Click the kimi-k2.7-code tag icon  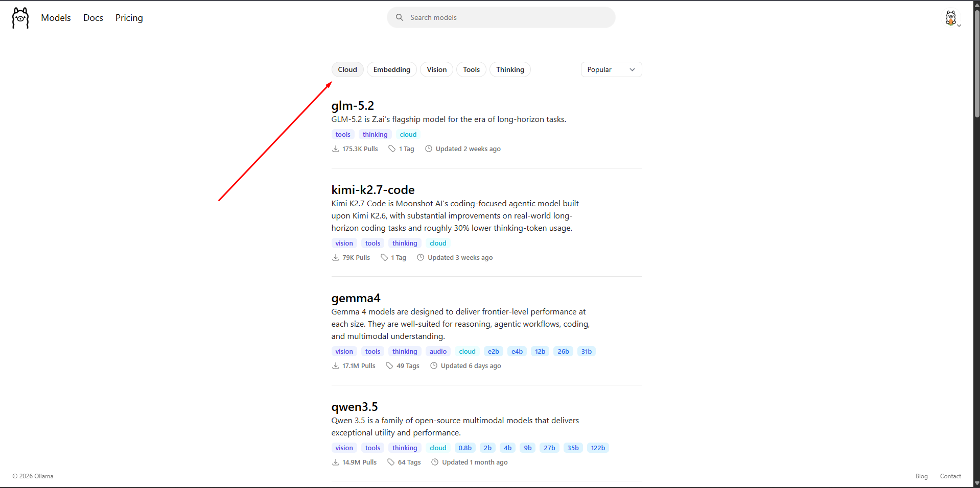click(384, 258)
